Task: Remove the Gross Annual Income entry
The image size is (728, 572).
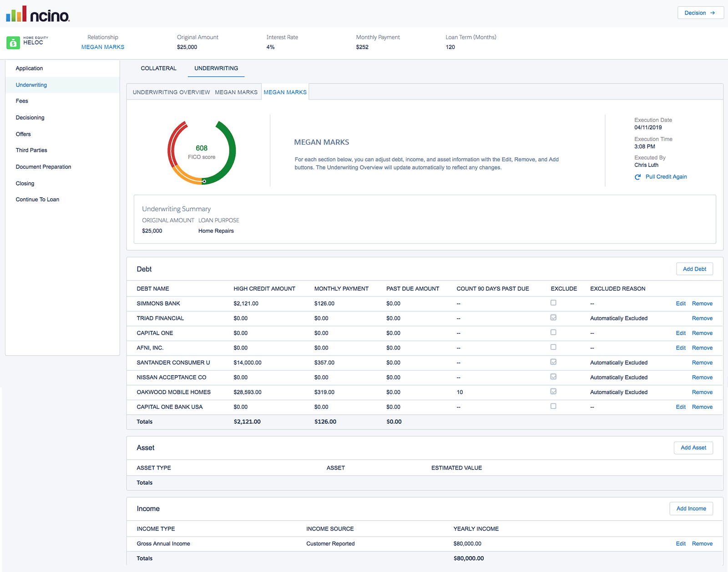Action: pyautogui.click(x=702, y=544)
